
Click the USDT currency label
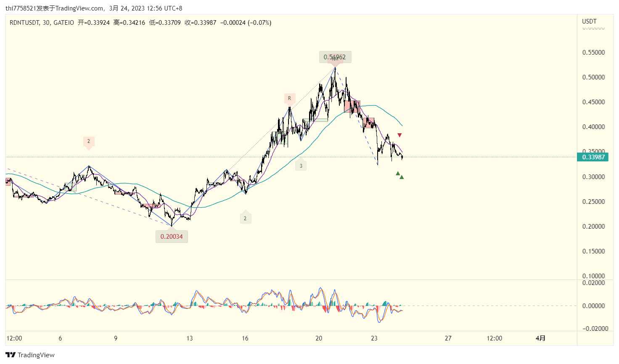[589, 21]
